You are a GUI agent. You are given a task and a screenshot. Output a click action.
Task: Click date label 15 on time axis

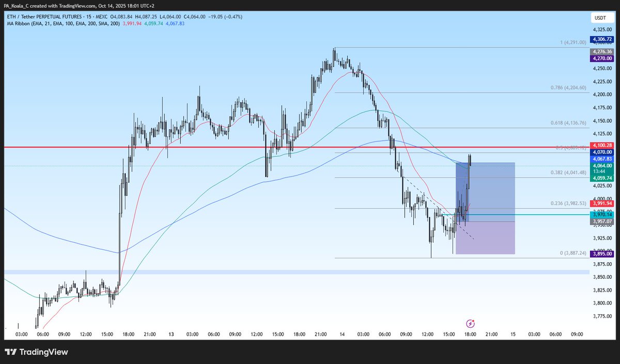[512, 335]
